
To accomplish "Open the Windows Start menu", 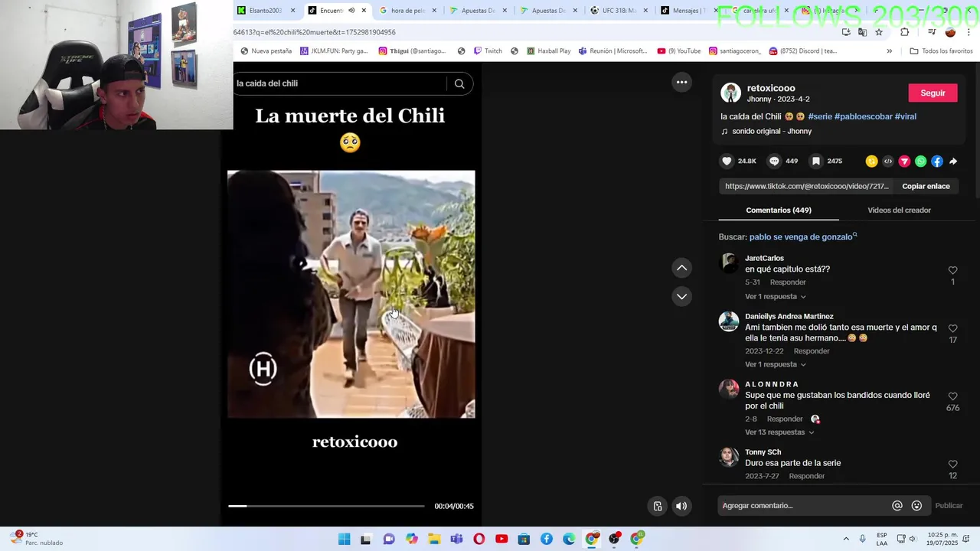I will (x=344, y=539).
